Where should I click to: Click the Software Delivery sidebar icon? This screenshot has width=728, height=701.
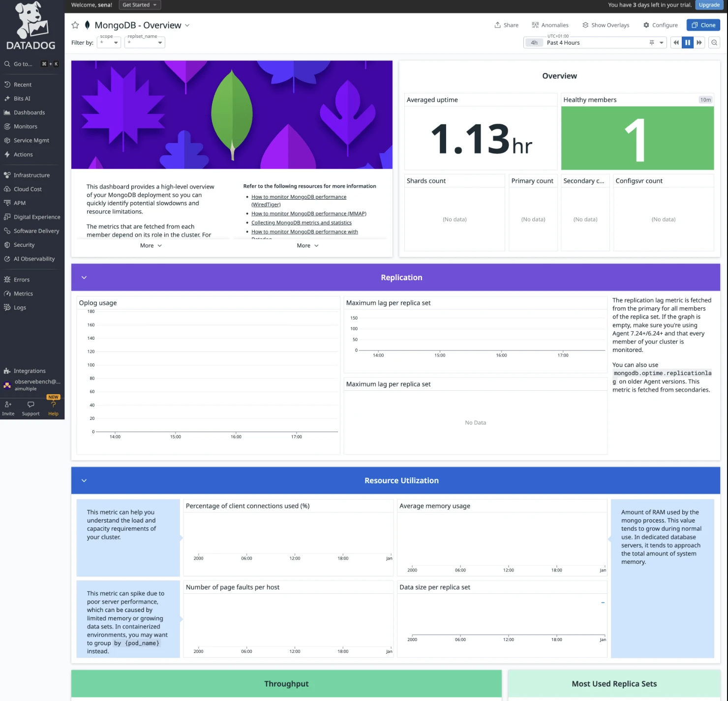point(7,231)
